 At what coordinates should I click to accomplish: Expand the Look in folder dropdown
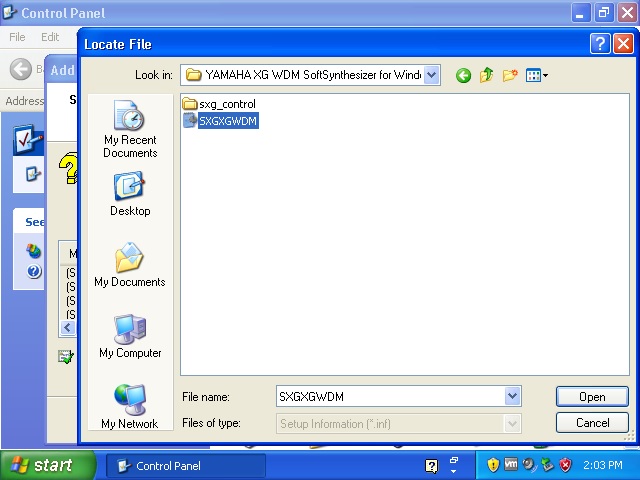coord(431,75)
